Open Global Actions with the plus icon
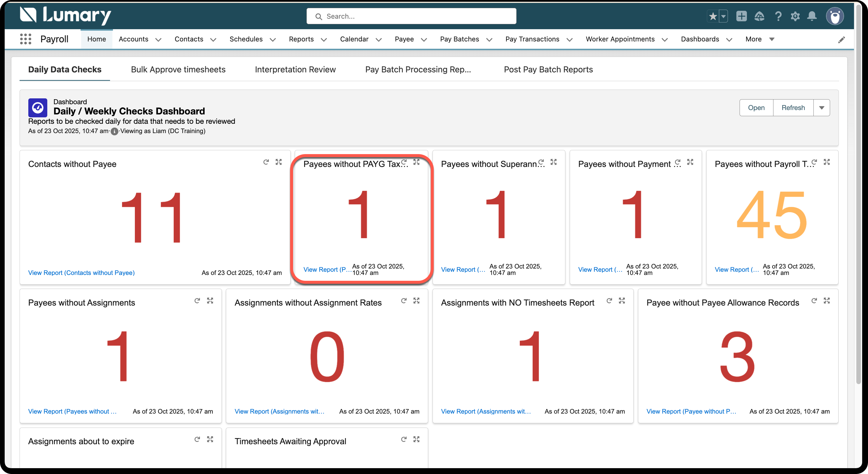The height and width of the screenshot is (474, 868). point(741,16)
